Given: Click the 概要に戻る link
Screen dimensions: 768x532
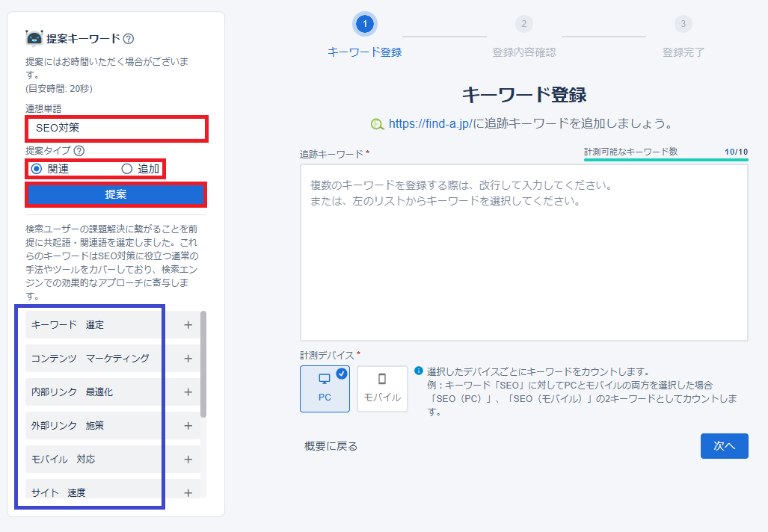Looking at the screenshot, I should click(x=331, y=446).
